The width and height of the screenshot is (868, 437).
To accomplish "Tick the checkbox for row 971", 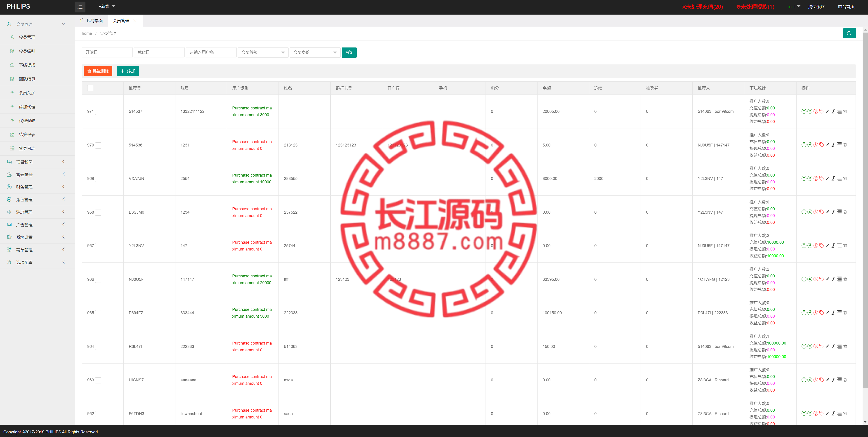I will point(98,111).
